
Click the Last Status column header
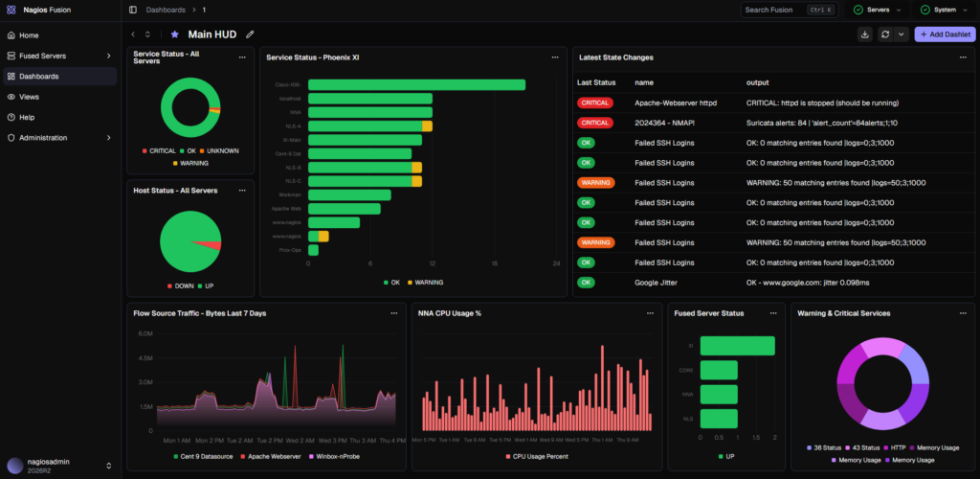[596, 82]
